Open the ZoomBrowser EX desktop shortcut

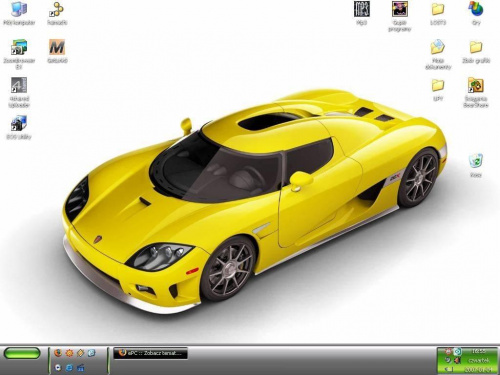[x=19, y=54]
